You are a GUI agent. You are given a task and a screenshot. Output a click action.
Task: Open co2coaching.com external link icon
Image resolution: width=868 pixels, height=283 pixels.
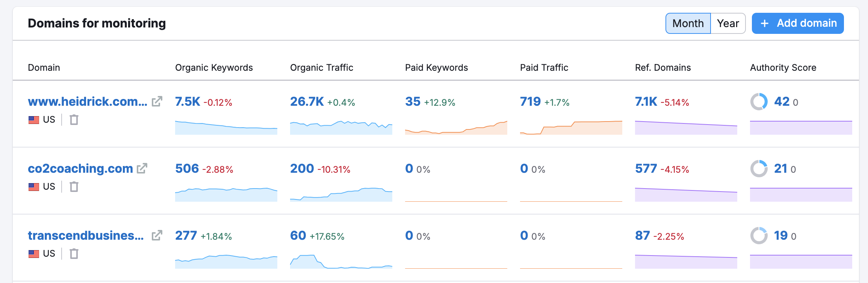coord(142,169)
